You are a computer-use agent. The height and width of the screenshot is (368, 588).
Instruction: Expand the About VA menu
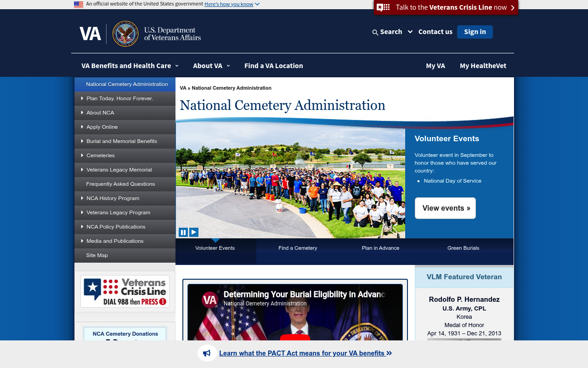[x=211, y=65]
